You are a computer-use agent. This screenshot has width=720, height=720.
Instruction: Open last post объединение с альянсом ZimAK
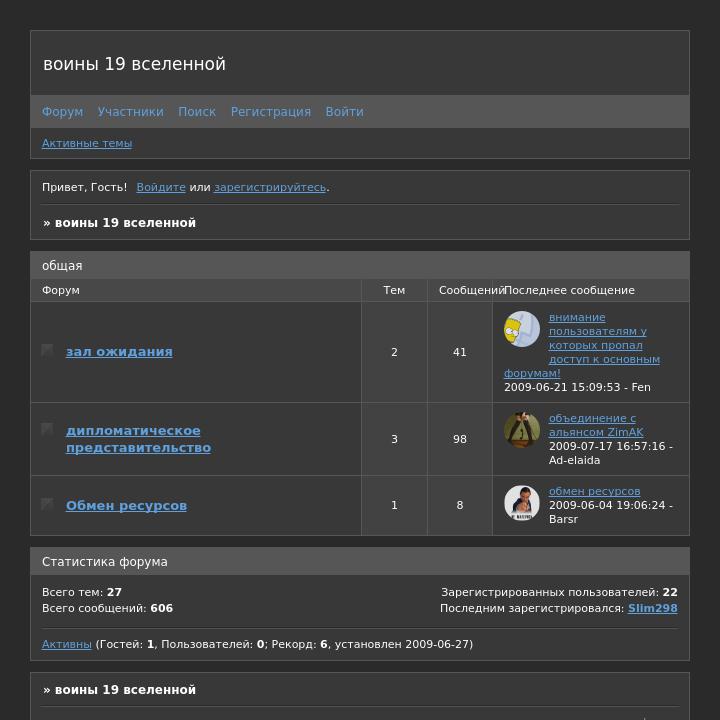(x=596, y=425)
